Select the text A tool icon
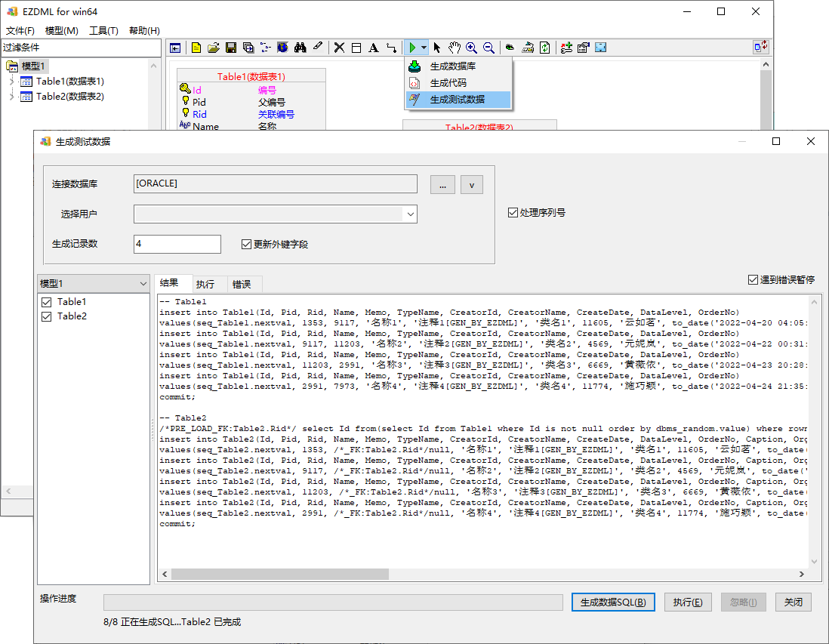 coord(374,48)
